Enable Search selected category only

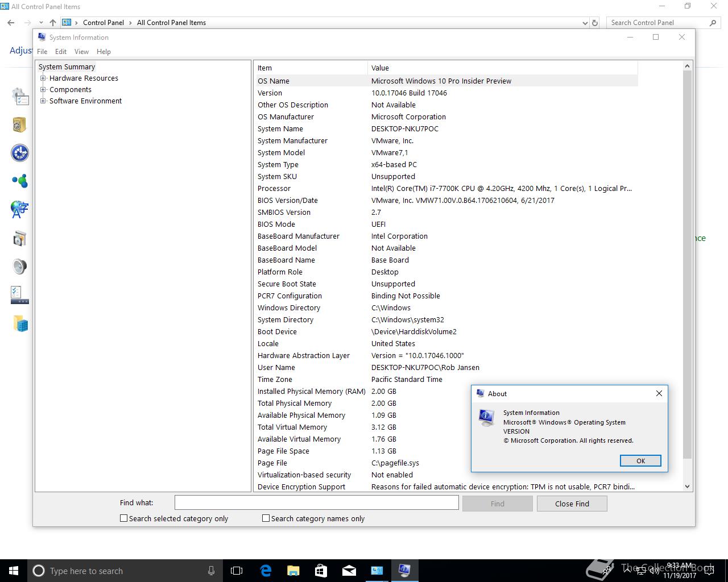click(123, 518)
